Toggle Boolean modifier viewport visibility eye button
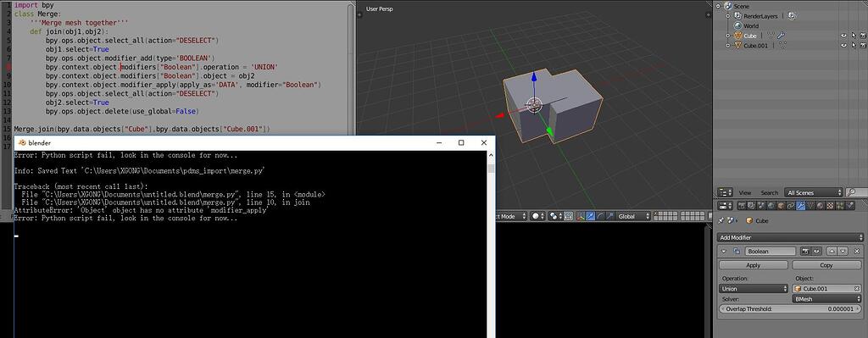The width and height of the screenshot is (868, 338). coord(816,251)
